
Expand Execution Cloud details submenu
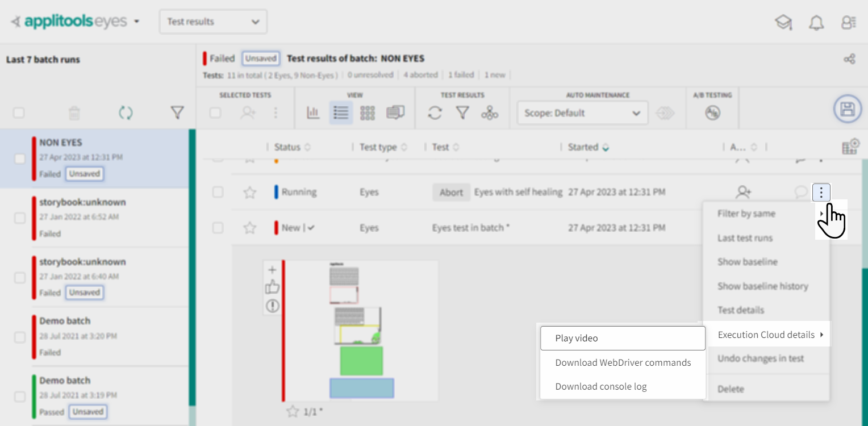click(766, 335)
